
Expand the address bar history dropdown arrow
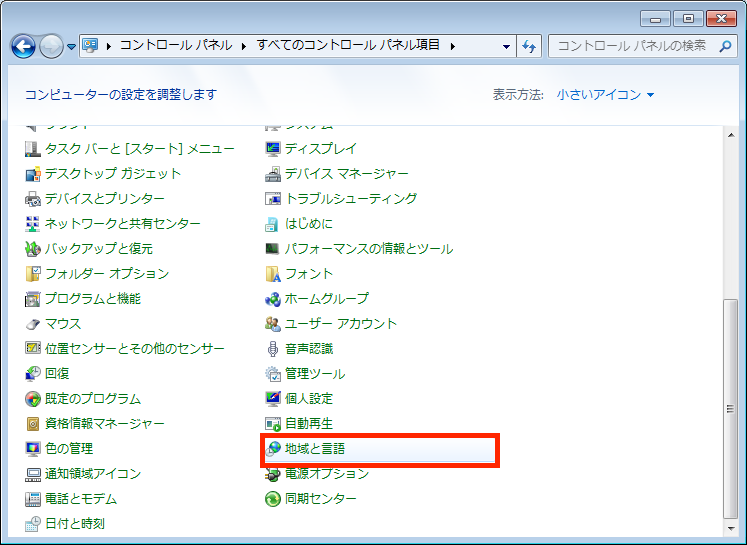pyautogui.click(x=506, y=46)
